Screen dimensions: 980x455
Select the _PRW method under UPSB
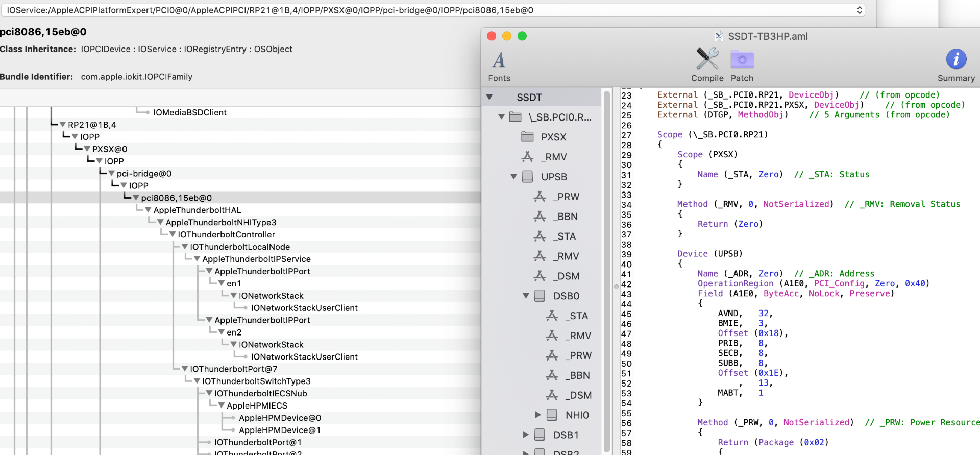[568, 197]
